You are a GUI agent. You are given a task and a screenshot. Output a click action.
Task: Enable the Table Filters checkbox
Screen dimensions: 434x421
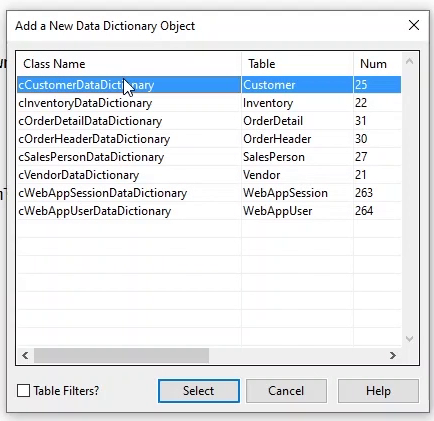click(23, 390)
